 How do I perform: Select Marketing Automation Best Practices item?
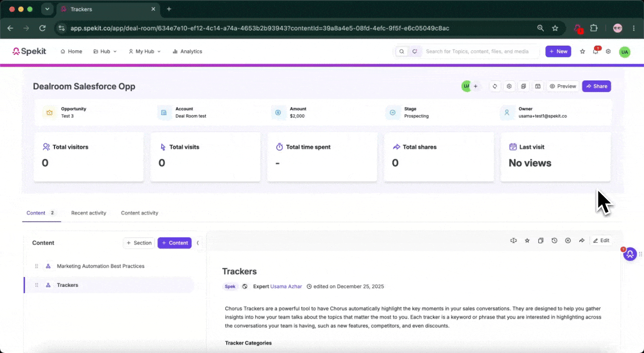click(108, 266)
